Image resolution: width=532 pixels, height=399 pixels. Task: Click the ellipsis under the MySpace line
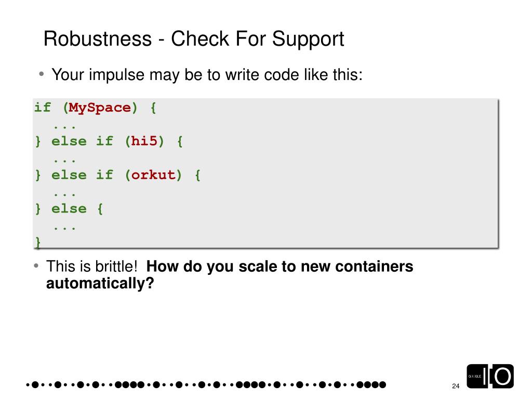(64, 128)
